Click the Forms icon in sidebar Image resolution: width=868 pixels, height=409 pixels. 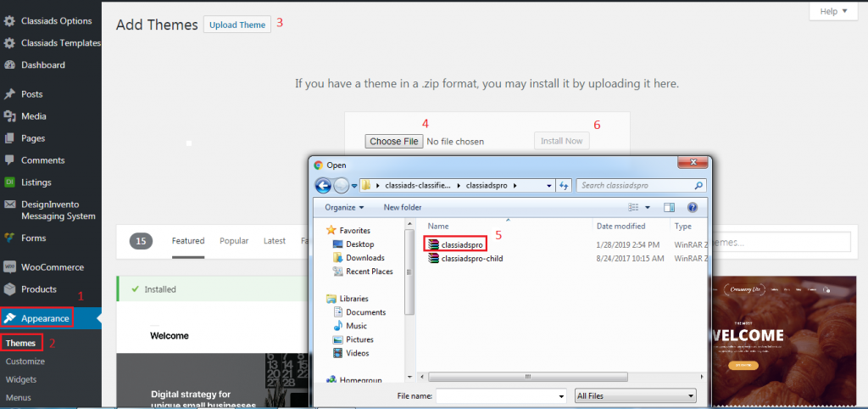9,238
